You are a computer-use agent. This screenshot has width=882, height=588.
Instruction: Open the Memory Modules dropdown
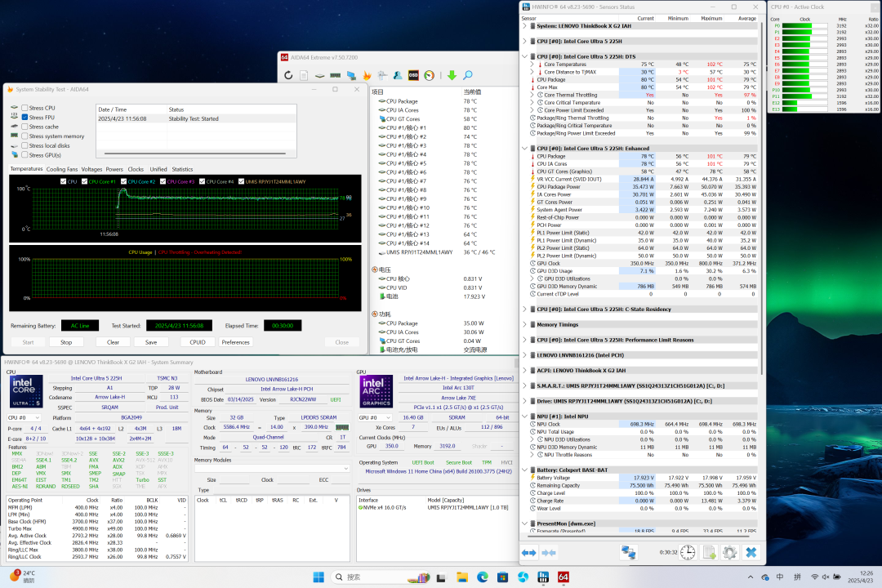click(272, 469)
